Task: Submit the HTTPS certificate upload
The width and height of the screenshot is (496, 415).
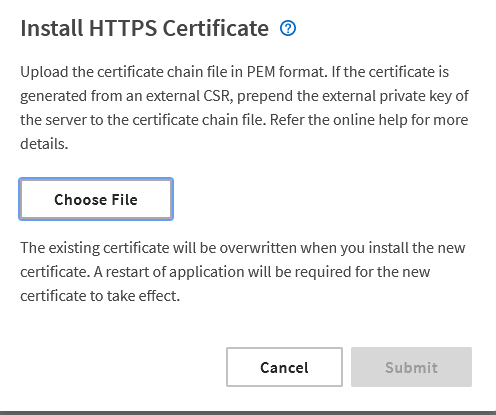Action: click(x=411, y=367)
